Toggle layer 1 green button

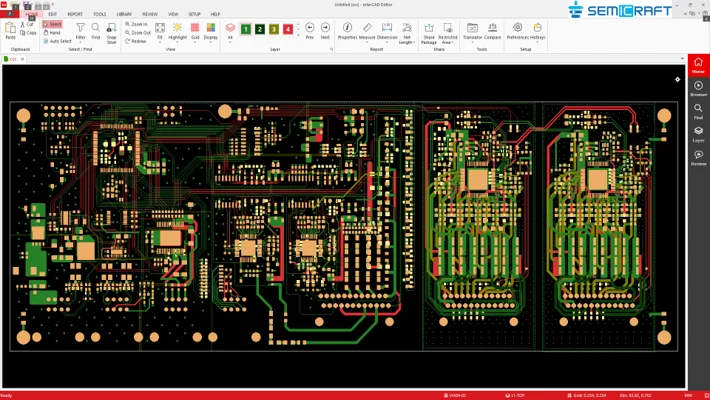[246, 30]
